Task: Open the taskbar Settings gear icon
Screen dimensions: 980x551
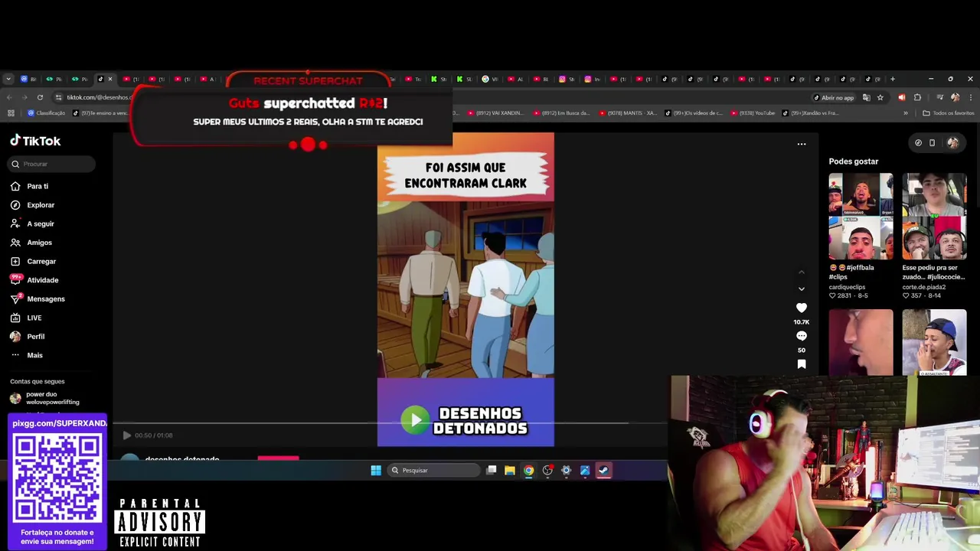Action: tap(566, 471)
